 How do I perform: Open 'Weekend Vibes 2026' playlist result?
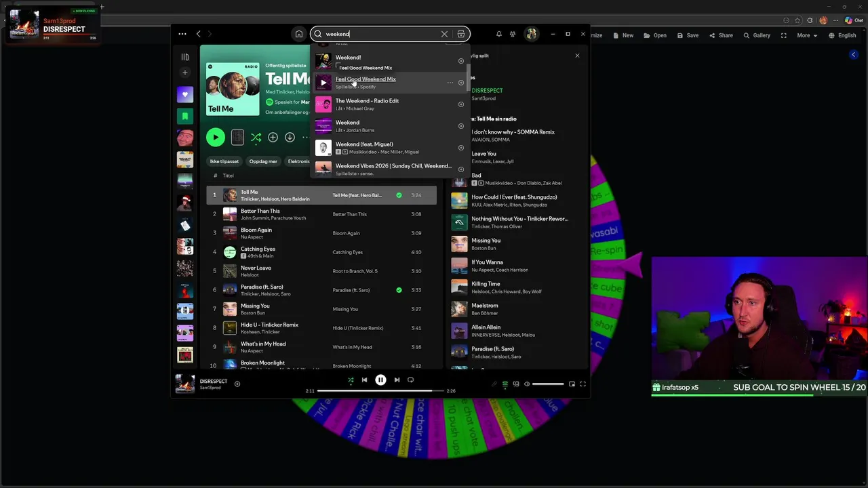click(390, 169)
